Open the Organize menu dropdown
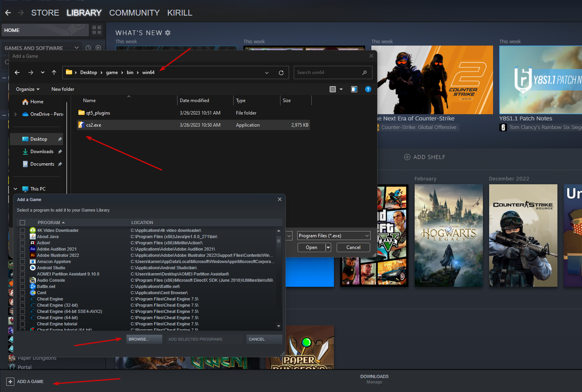 pyautogui.click(x=28, y=89)
